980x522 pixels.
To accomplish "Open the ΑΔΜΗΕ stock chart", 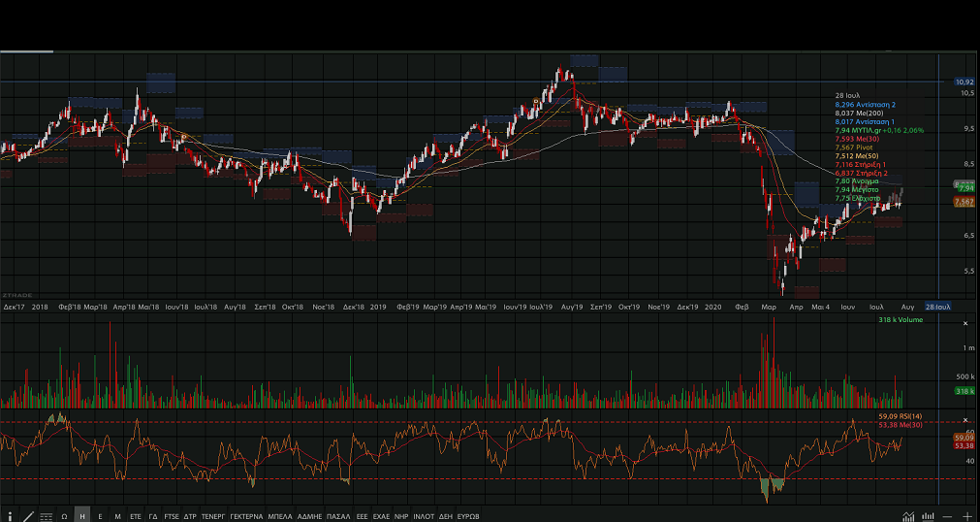I will 309,516.
